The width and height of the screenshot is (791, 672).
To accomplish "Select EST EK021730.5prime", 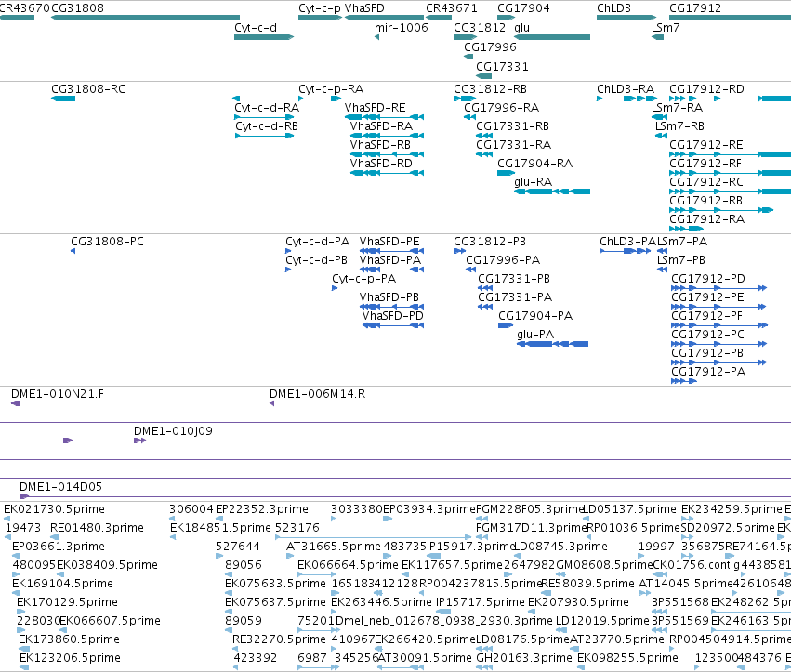I will [x=55, y=509].
